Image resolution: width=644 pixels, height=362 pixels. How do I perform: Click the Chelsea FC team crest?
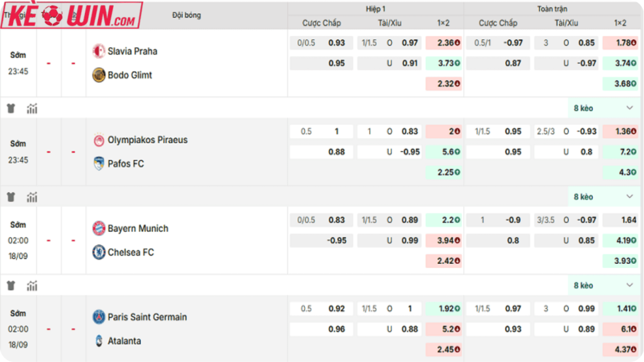point(99,253)
